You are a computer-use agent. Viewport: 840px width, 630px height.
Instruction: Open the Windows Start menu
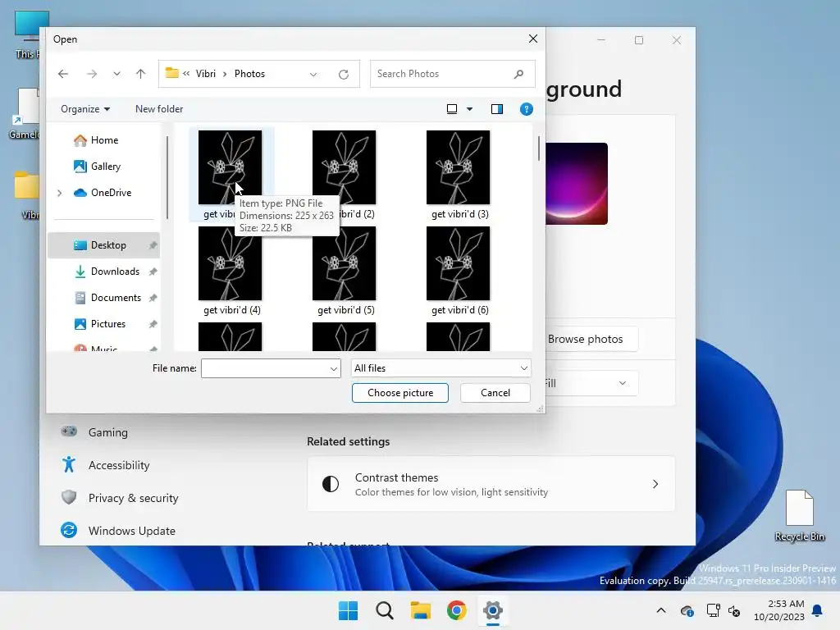tap(348, 610)
